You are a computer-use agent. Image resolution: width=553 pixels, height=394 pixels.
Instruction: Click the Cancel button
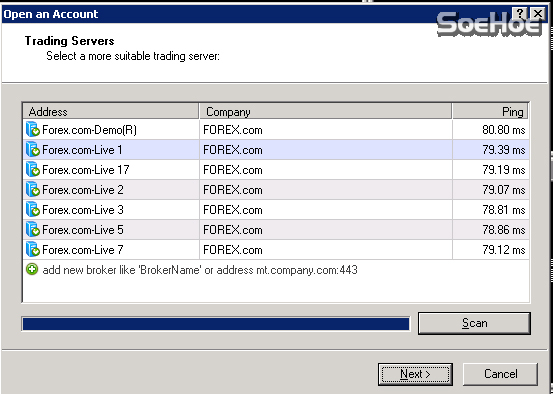click(x=500, y=374)
